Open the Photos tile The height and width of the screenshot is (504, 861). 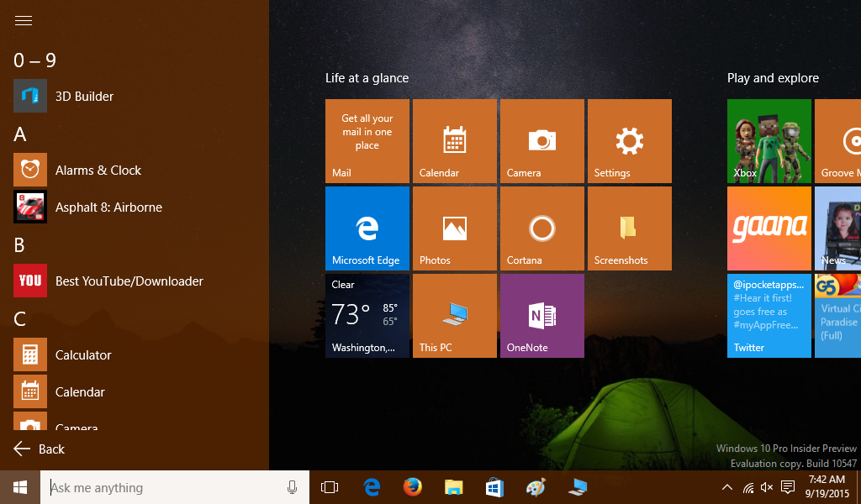pyautogui.click(x=454, y=228)
